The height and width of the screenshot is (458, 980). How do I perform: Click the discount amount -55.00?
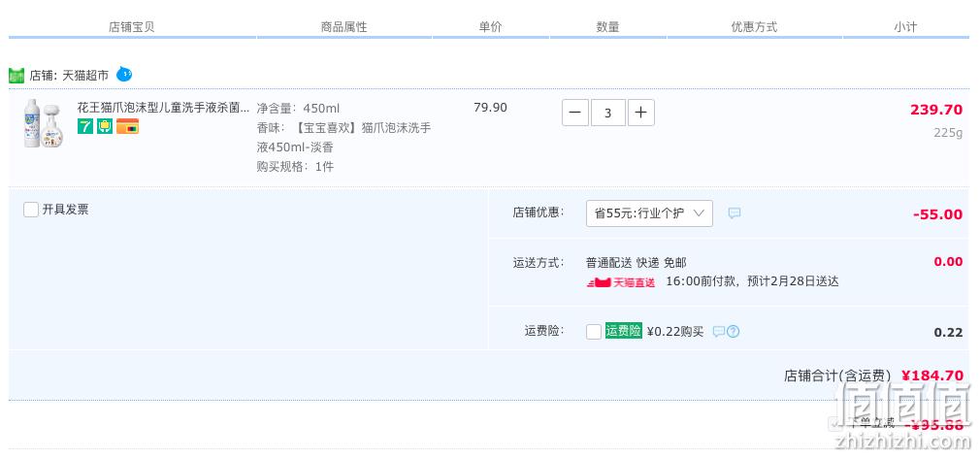click(937, 214)
